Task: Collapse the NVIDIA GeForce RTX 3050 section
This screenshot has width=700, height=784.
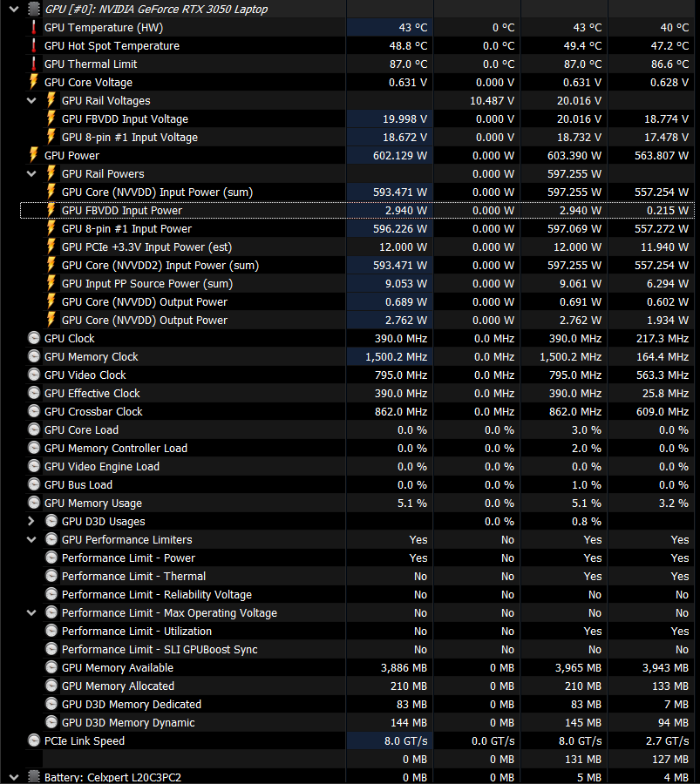Action: pos(13,9)
